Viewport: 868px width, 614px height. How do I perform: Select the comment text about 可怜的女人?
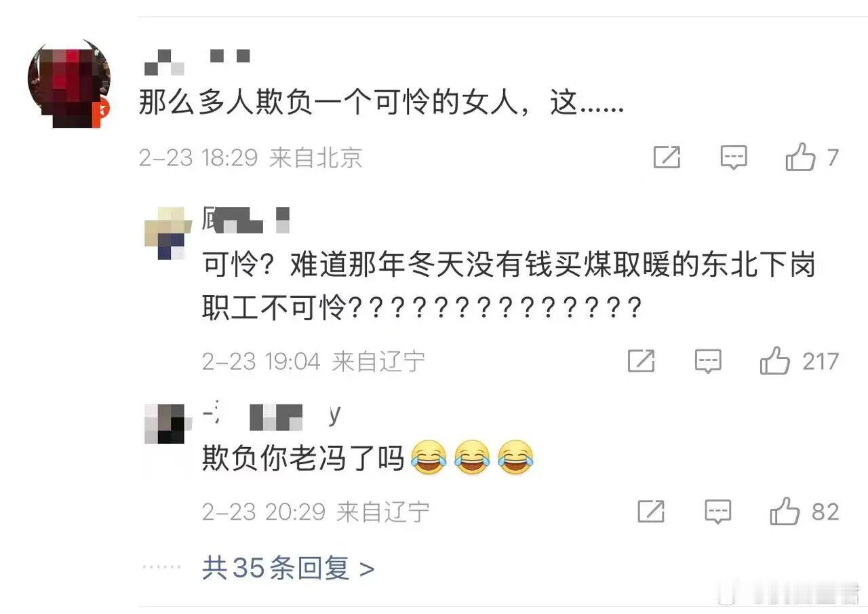381,105
